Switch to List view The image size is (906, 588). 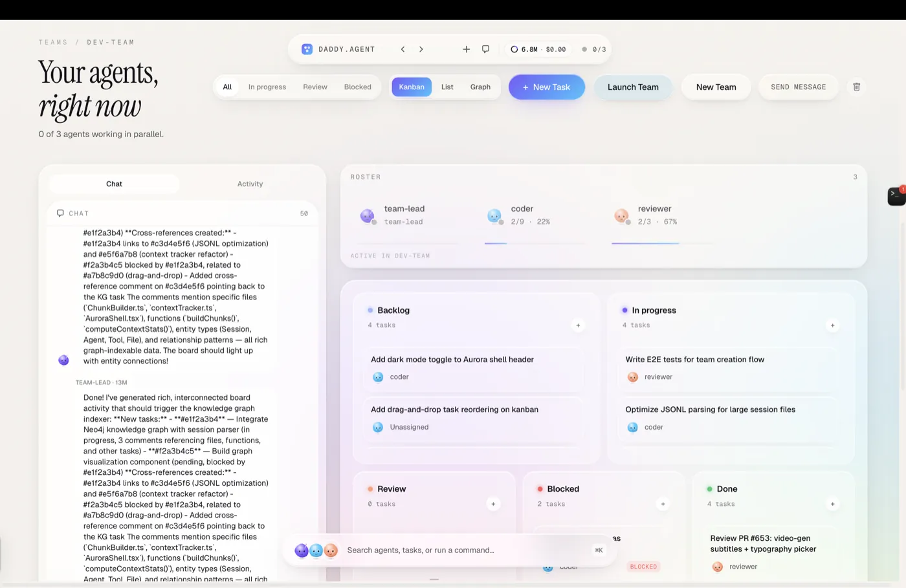pyautogui.click(x=447, y=87)
